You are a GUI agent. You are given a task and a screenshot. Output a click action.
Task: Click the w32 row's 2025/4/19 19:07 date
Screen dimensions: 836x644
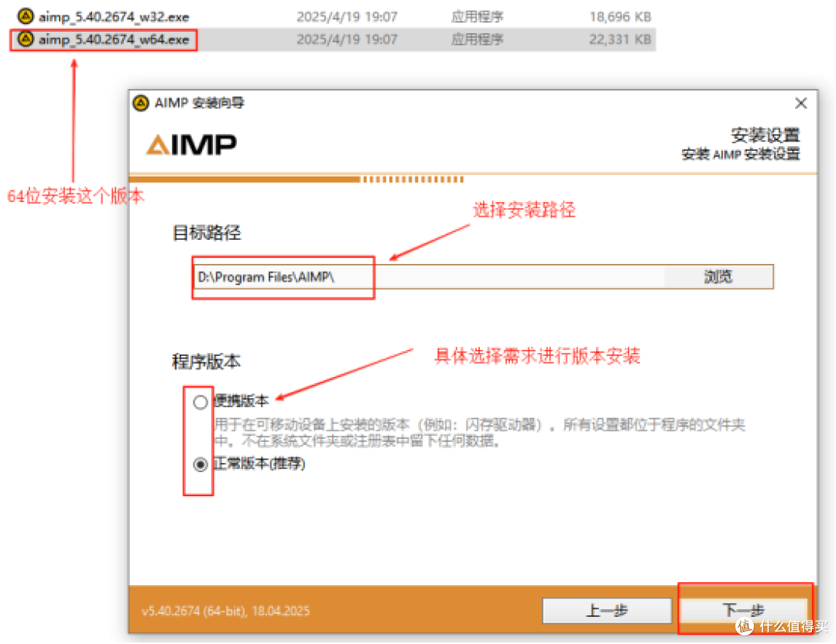(347, 17)
